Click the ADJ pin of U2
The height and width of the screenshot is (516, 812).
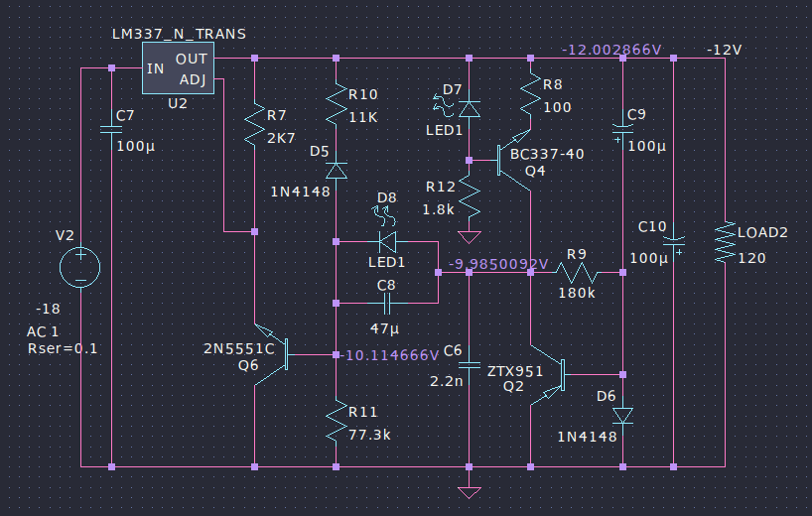(x=193, y=79)
